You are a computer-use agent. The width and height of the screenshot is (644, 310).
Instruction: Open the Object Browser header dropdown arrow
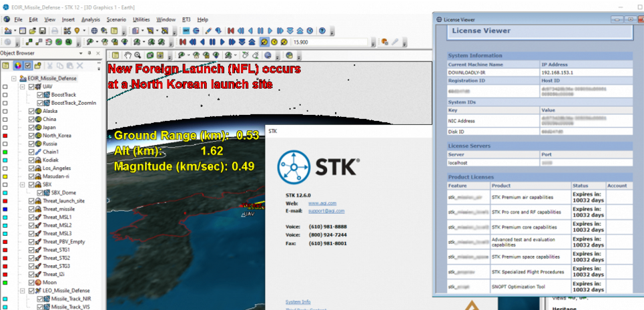click(x=81, y=53)
